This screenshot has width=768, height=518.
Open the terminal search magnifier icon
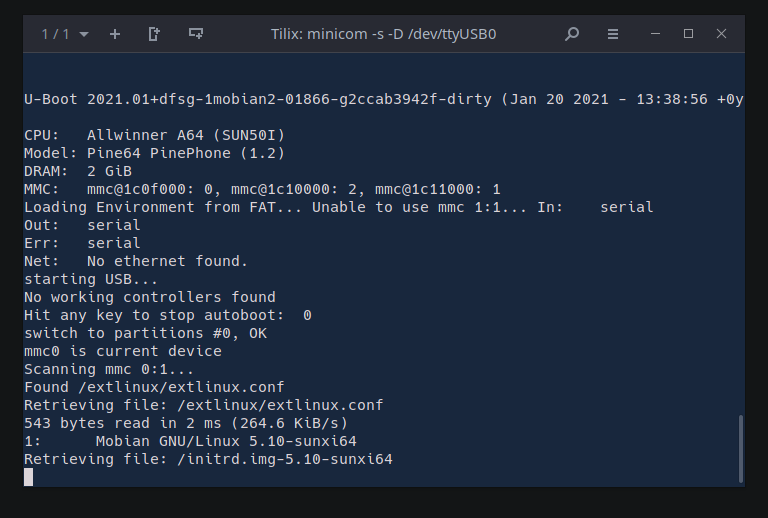(x=572, y=34)
